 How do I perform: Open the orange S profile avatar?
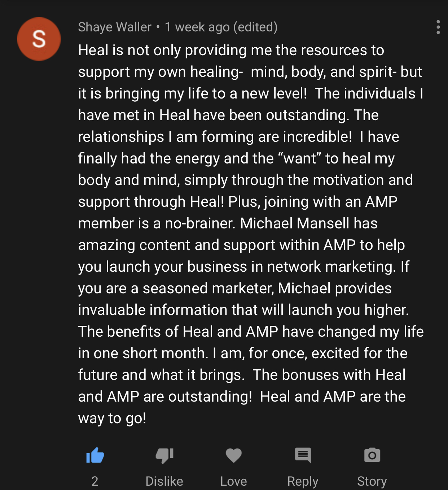(39, 39)
